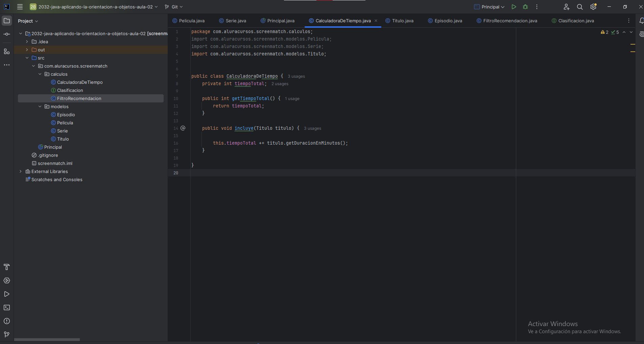Switch to the Principal.java tab
644x344 pixels.
click(278, 21)
